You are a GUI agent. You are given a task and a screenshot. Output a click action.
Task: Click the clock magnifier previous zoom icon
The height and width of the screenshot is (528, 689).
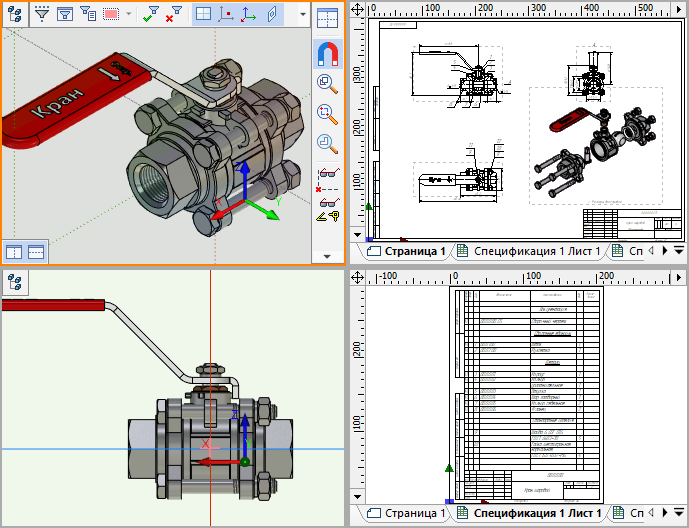point(327,141)
